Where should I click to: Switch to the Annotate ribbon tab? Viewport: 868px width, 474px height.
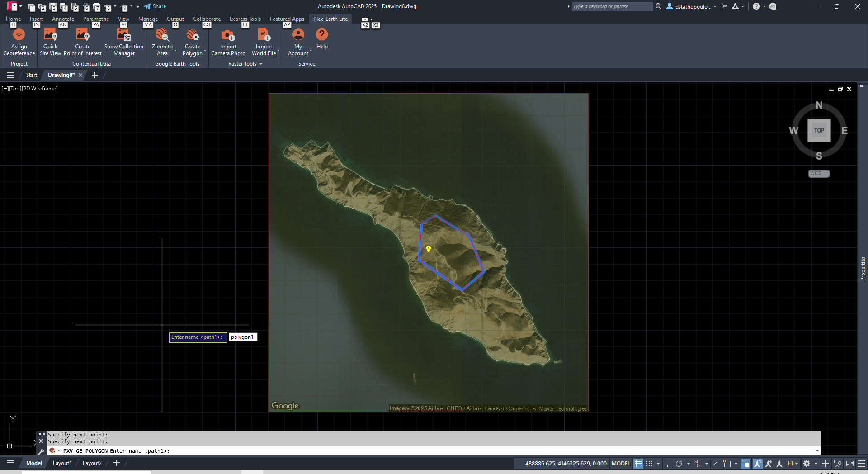[x=63, y=19]
